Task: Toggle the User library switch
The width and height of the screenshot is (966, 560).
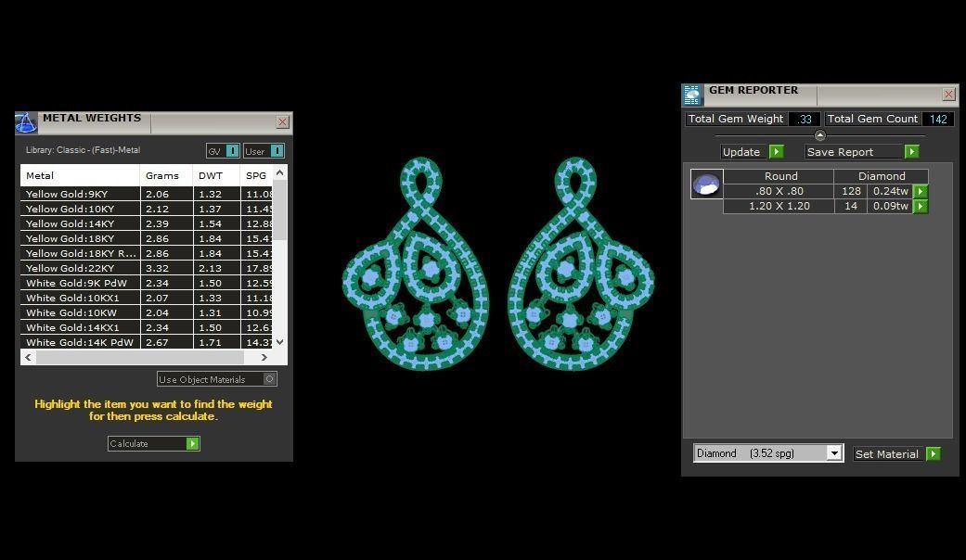Action: pos(277,151)
